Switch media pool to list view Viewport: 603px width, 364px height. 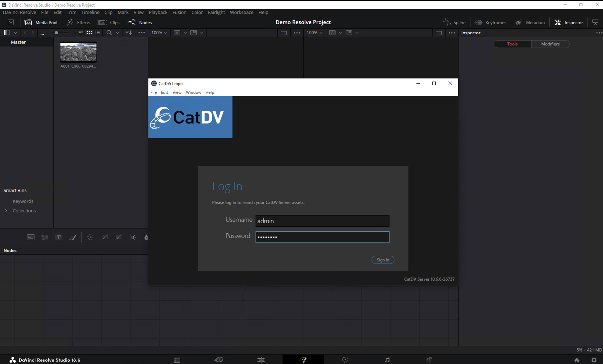tap(98, 33)
